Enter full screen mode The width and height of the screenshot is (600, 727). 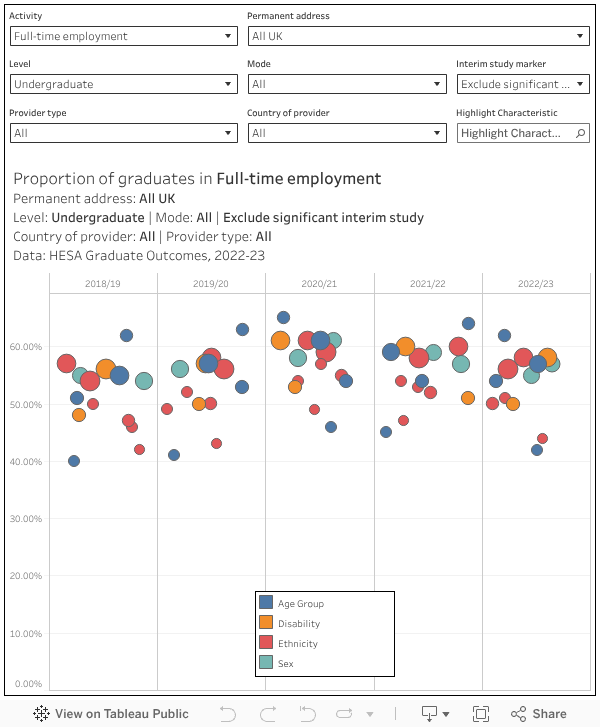481,713
